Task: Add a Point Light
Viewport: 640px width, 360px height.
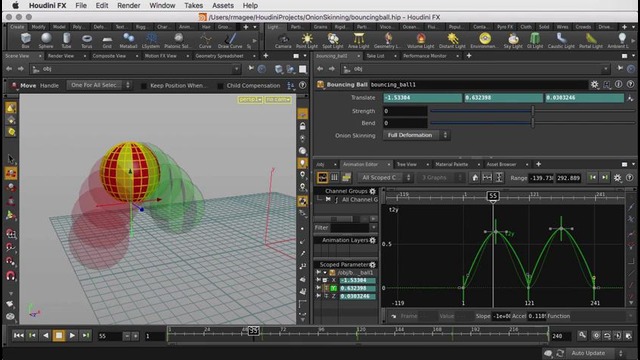Action: 307,40
